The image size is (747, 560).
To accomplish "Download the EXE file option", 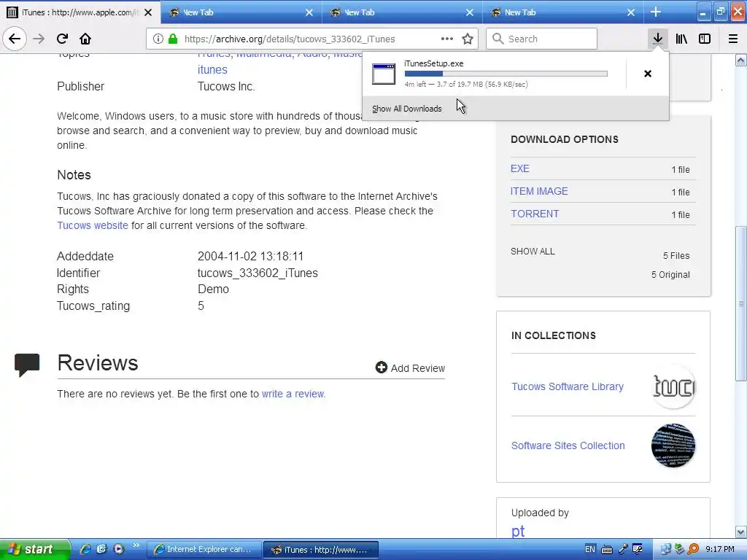I will coord(519,168).
